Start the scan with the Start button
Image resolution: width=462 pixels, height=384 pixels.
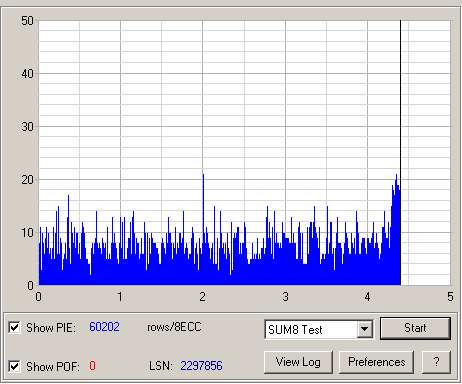click(x=415, y=328)
